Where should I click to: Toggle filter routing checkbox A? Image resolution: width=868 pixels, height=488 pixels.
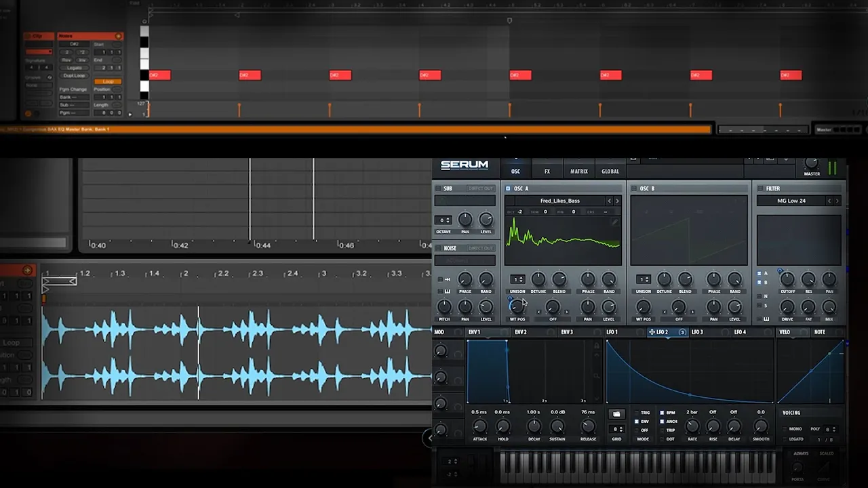point(759,273)
